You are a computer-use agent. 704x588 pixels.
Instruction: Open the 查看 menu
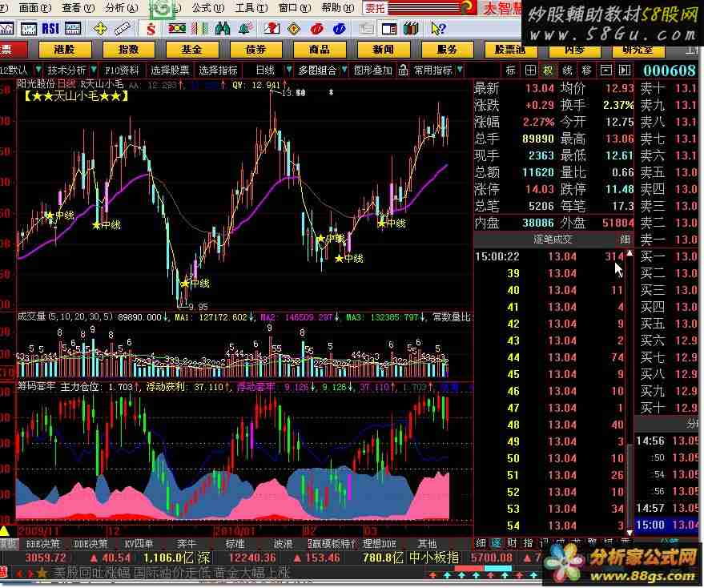78,8
